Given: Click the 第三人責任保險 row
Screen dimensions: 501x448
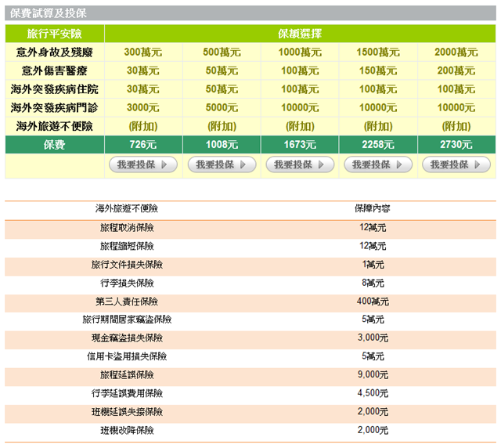Looking at the screenshot, I should point(250,302).
